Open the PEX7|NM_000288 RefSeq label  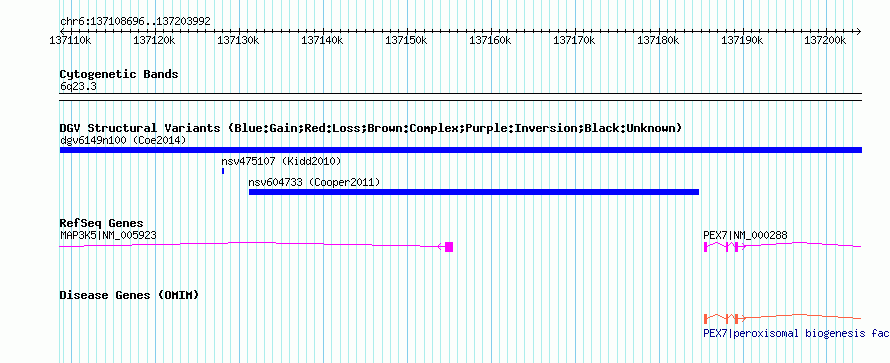coord(745,235)
